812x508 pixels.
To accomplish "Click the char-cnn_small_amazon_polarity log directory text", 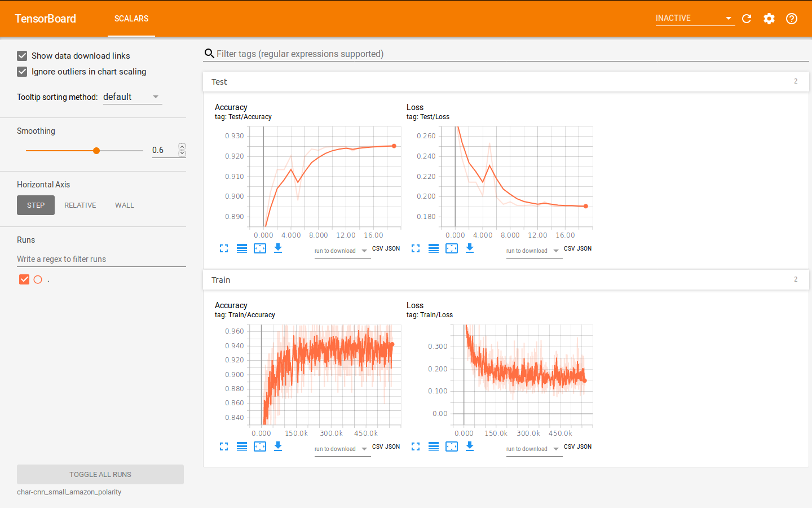I will coord(69,492).
